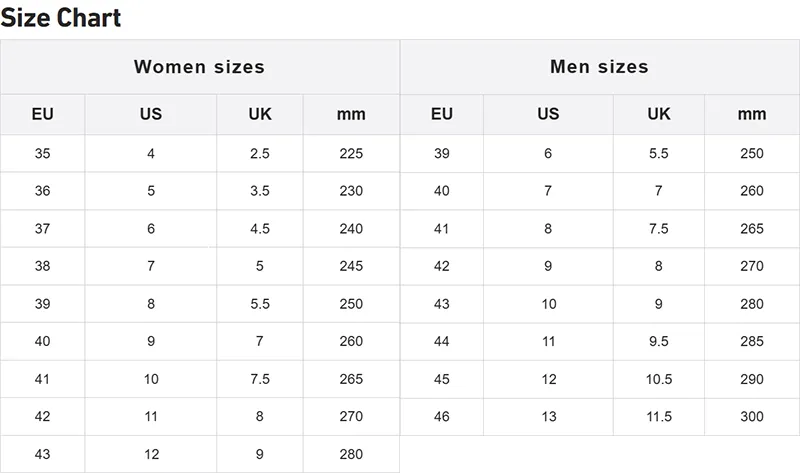Viewport: 800px width, 473px height.
Task: Click the mm column header under Men sizes
Action: [752, 114]
